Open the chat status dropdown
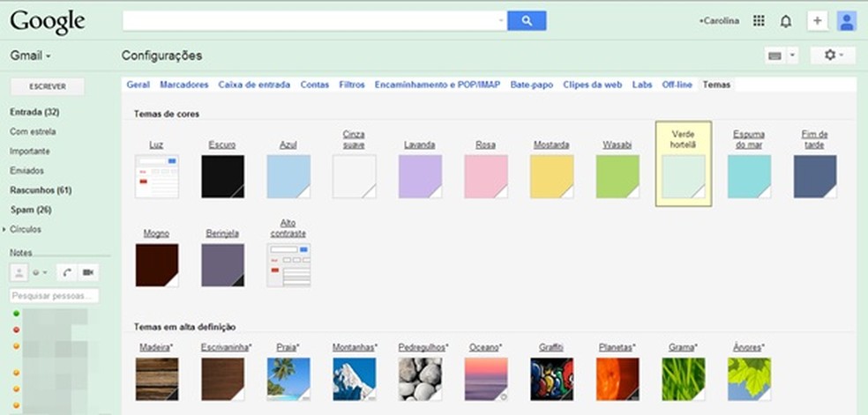Viewport: 868px width, 415px height. [40, 272]
